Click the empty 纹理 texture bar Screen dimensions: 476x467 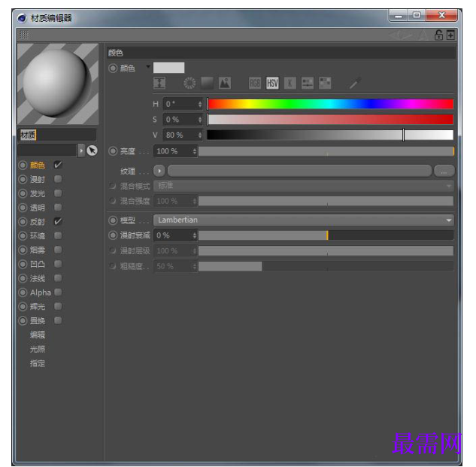click(x=299, y=171)
